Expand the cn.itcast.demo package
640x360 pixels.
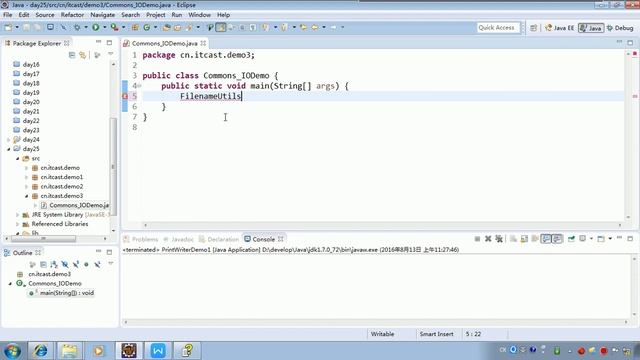27,168
